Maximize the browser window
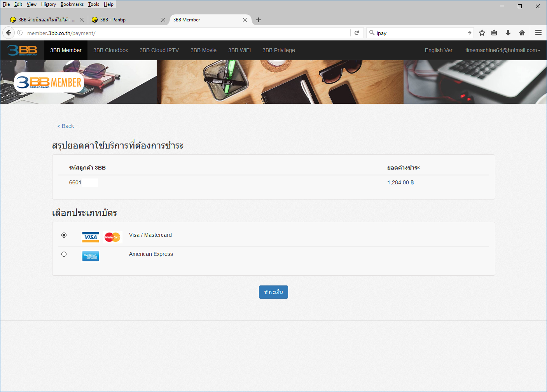 tap(520, 6)
